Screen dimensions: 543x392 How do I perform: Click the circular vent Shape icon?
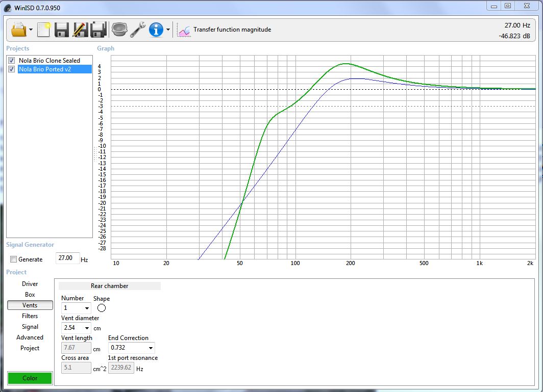(102, 308)
